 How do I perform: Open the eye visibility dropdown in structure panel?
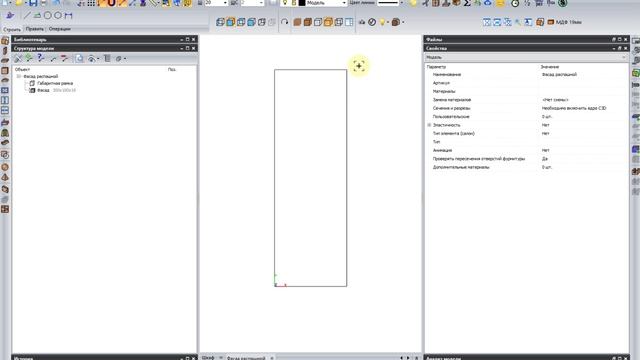98,59
